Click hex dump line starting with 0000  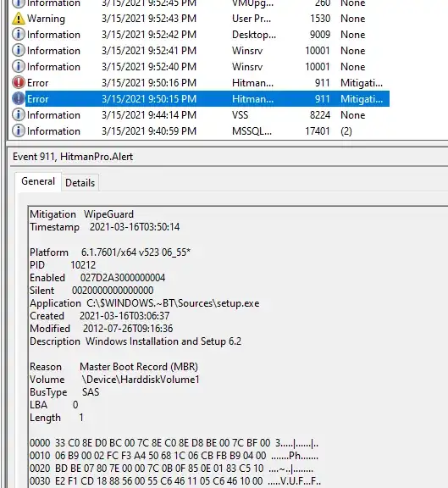click(x=174, y=443)
